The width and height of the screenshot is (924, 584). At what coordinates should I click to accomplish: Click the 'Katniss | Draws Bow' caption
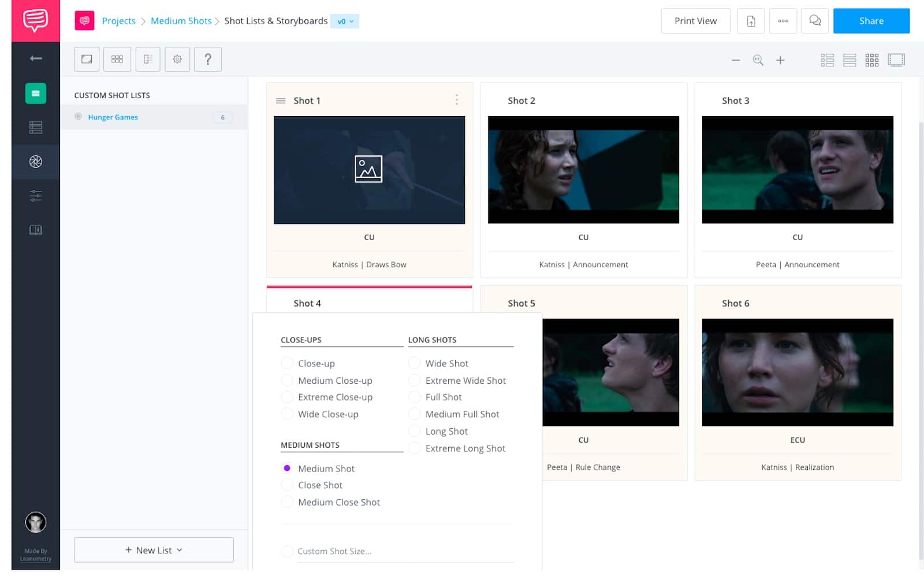point(369,264)
